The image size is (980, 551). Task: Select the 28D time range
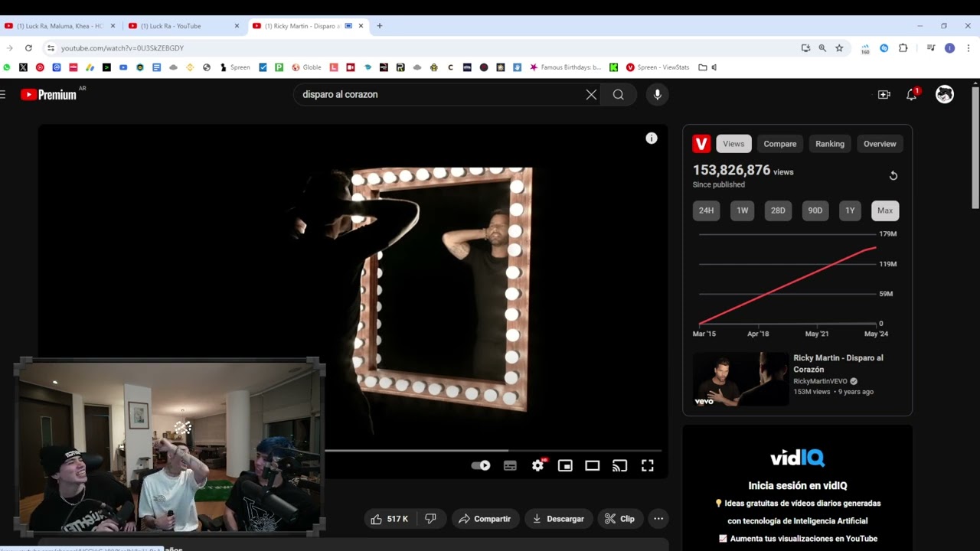click(778, 210)
